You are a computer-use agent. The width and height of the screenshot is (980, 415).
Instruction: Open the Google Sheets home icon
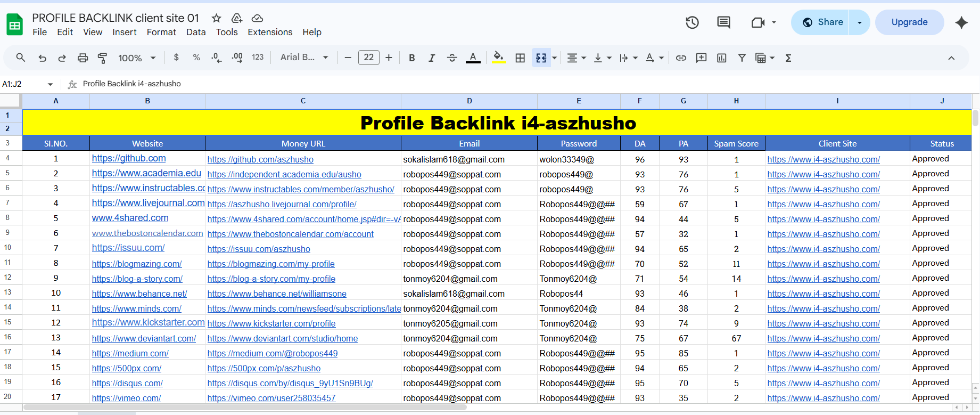tap(14, 25)
